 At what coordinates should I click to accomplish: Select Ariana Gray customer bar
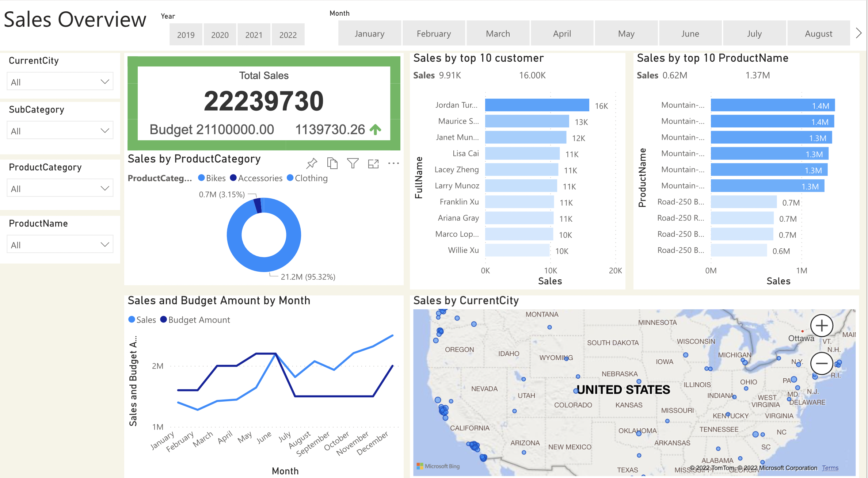click(x=519, y=218)
